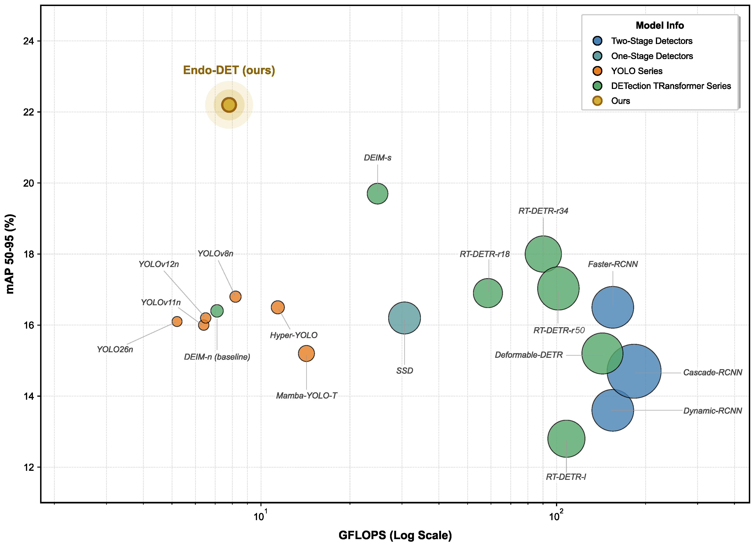Viewport: 756px width, 547px height.
Task: Click the Two-Stage Detectors legend swatch
Action: (x=597, y=41)
